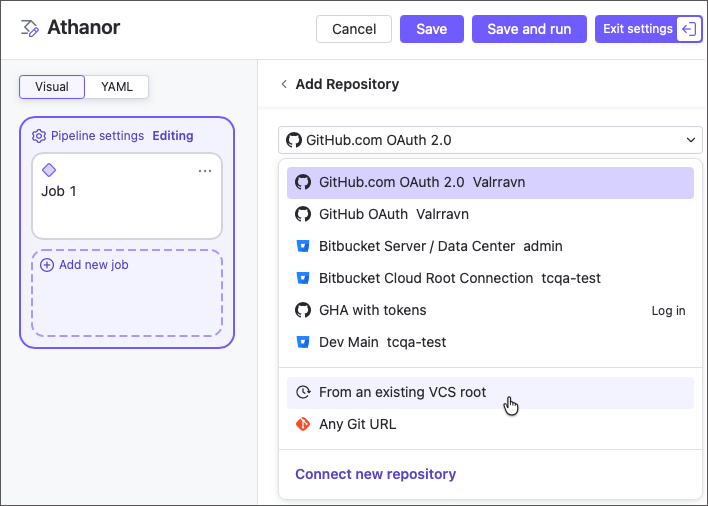
Task: Click the exit arrow icon in Exit settings
Action: coord(689,29)
